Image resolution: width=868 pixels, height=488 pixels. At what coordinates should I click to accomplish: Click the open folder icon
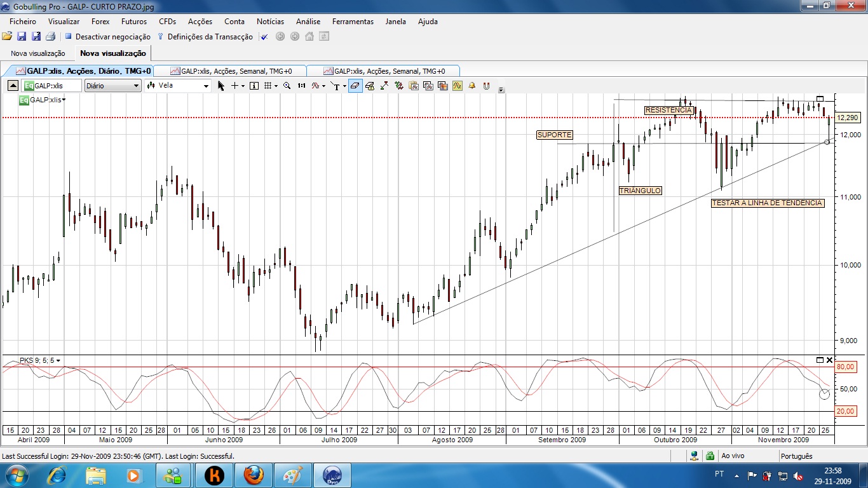7,37
